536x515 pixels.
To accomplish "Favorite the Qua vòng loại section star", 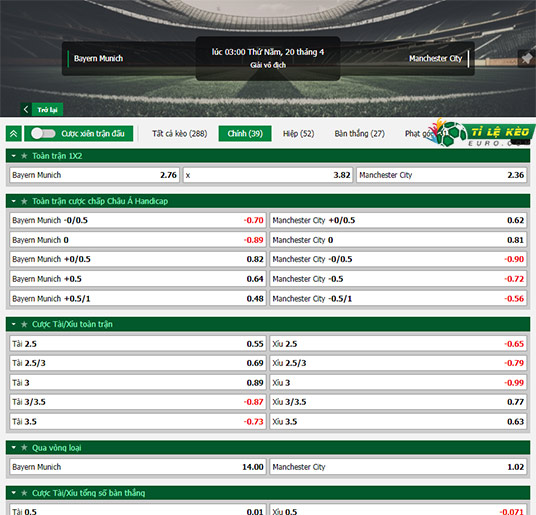I will [x=24, y=447].
